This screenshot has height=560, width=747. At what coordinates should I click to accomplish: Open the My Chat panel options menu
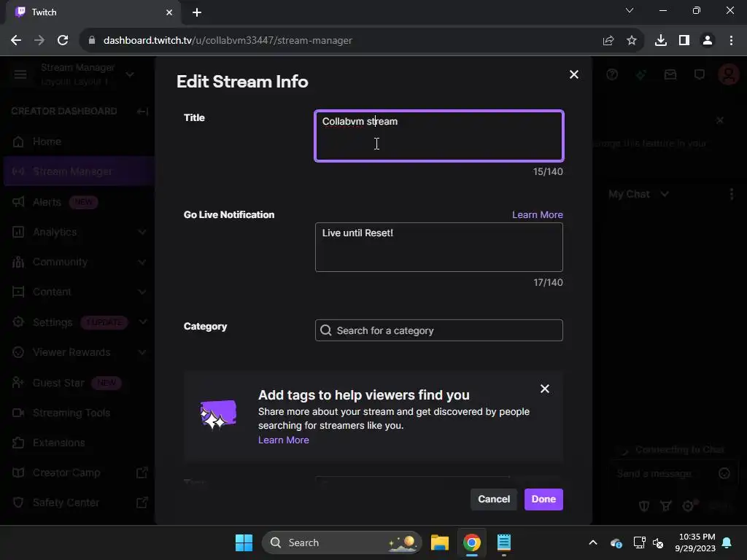(x=731, y=194)
